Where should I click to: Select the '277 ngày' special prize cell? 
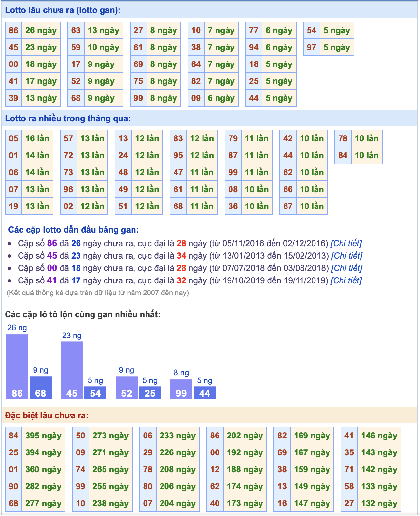point(43,503)
